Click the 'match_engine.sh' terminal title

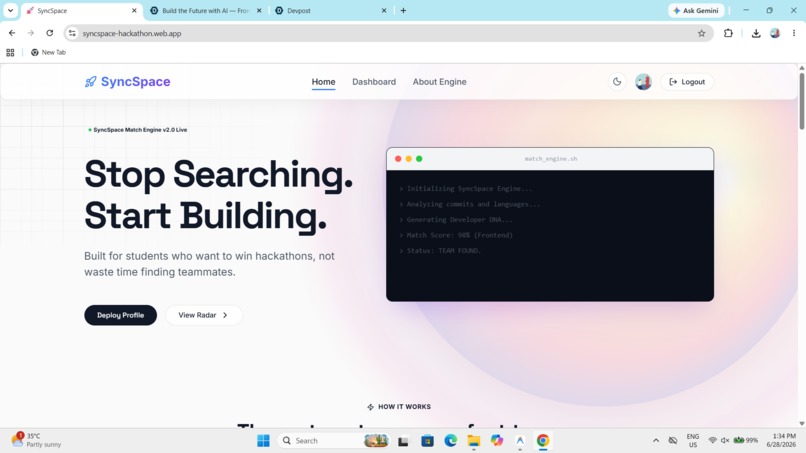point(551,159)
